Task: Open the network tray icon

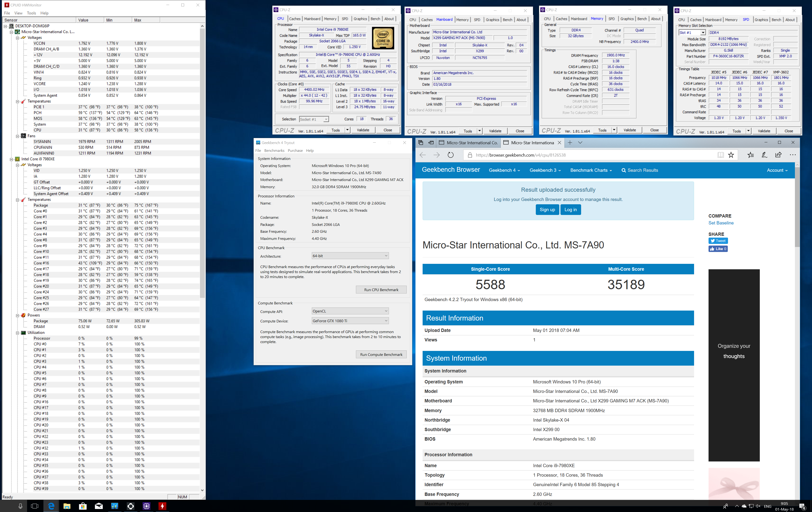Action: tap(751, 506)
